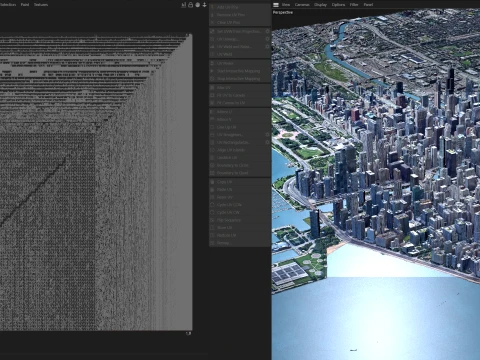Viewport: 480px width, 360px height.
Task: Open the UV editor Paint menu
Action: tap(25, 5)
